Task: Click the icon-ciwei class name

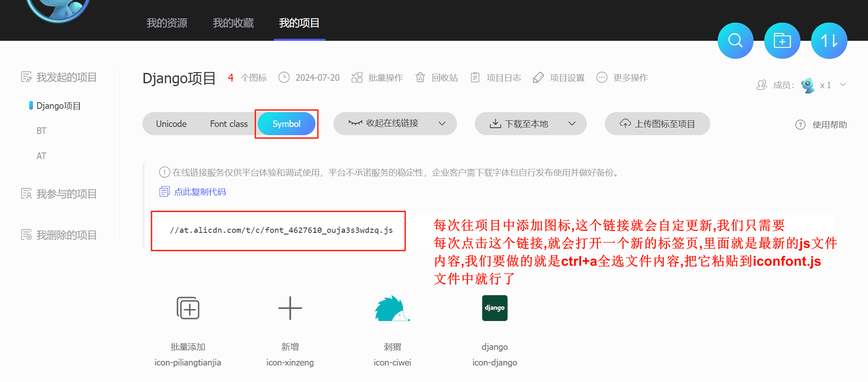Action: click(x=392, y=363)
